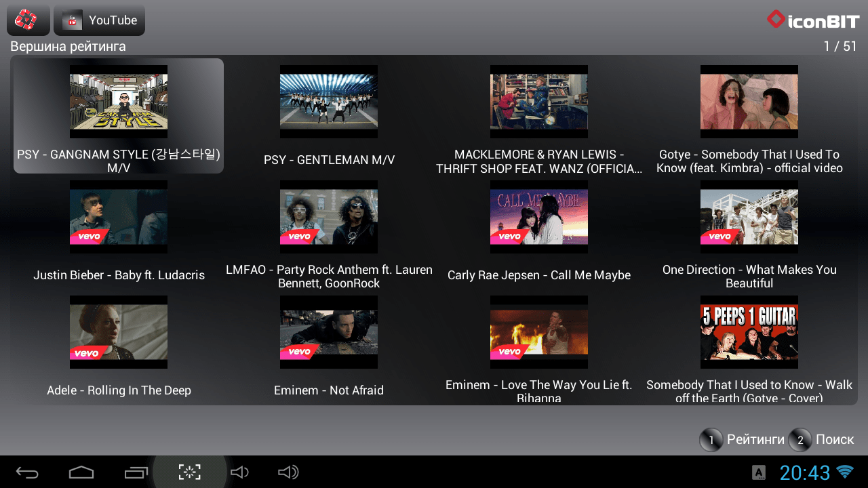Open recent apps from the navigation bar
The image size is (868, 488).
point(136,471)
